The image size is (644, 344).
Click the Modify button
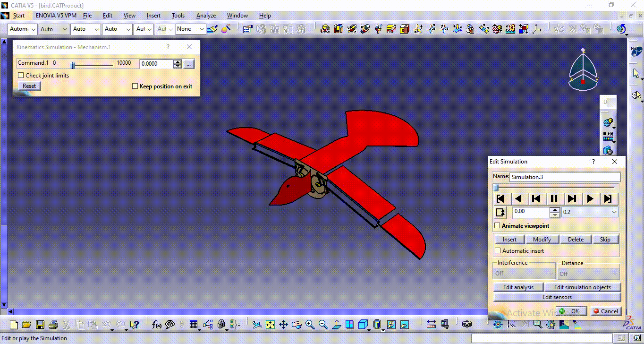pyautogui.click(x=542, y=240)
